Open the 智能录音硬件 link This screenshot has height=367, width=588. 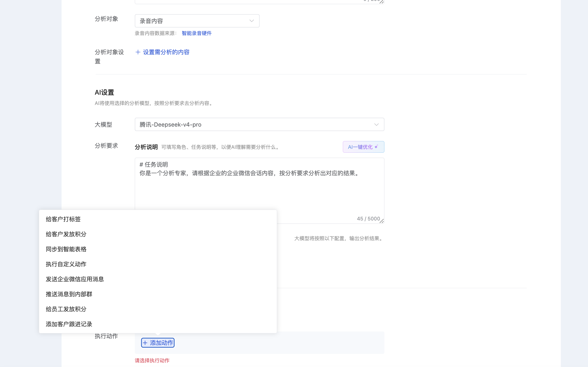click(197, 33)
